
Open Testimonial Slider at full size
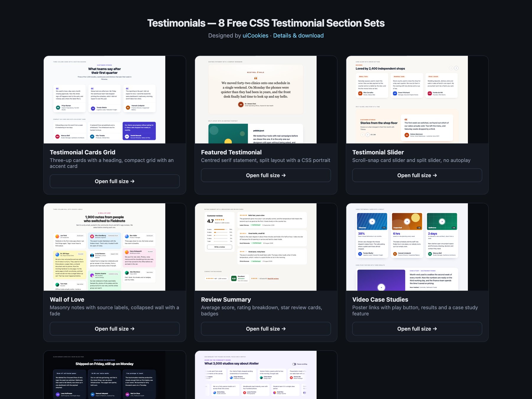(417, 175)
